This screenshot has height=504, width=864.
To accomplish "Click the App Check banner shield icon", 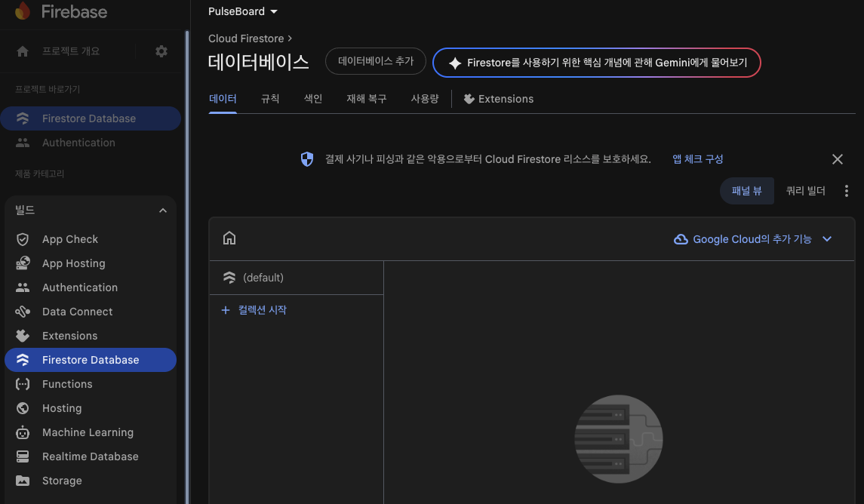I will click(x=307, y=159).
